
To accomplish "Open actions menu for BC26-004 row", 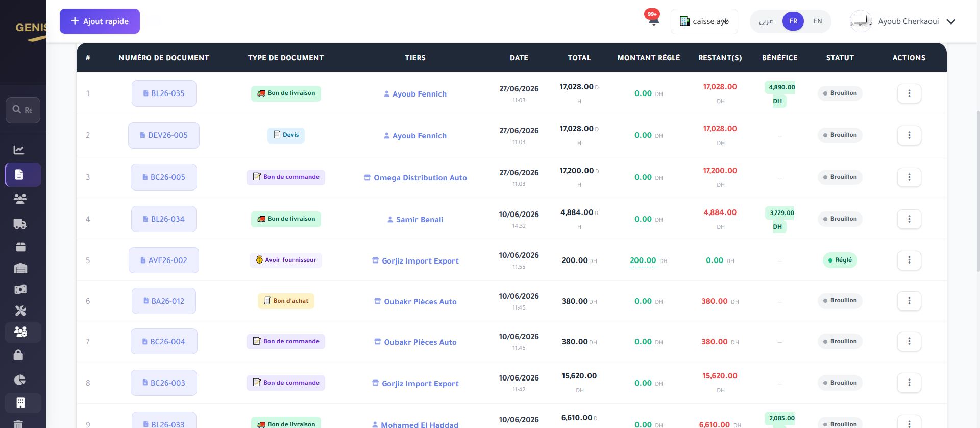I will [909, 342].
